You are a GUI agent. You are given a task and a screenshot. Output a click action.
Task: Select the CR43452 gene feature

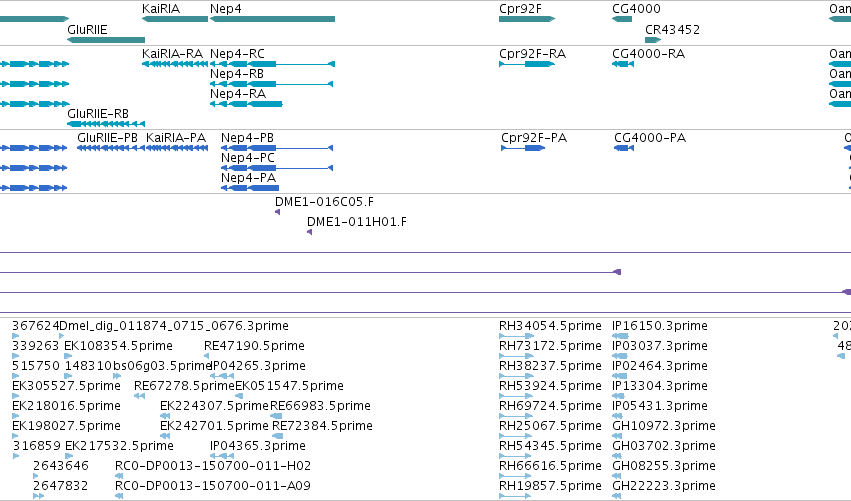[x=653, y=40]
